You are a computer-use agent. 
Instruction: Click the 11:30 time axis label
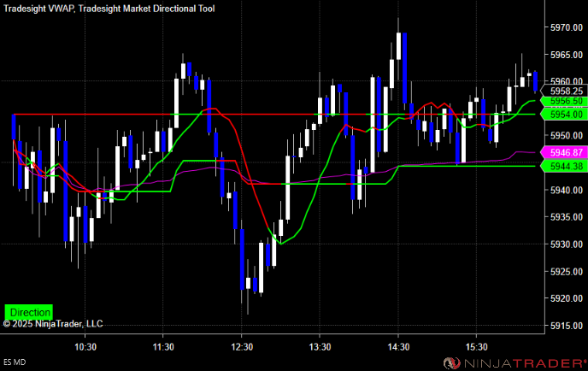[163, 346]
